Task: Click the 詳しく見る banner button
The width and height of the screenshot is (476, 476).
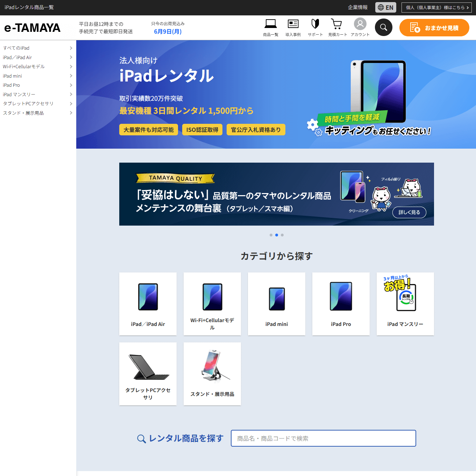Action: (x=409, y=212)
